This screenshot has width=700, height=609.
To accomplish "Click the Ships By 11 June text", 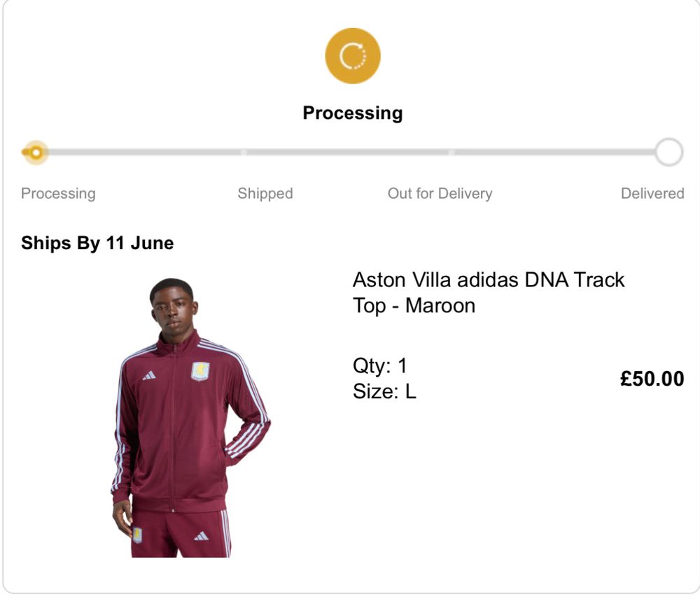I will (97, 243).
